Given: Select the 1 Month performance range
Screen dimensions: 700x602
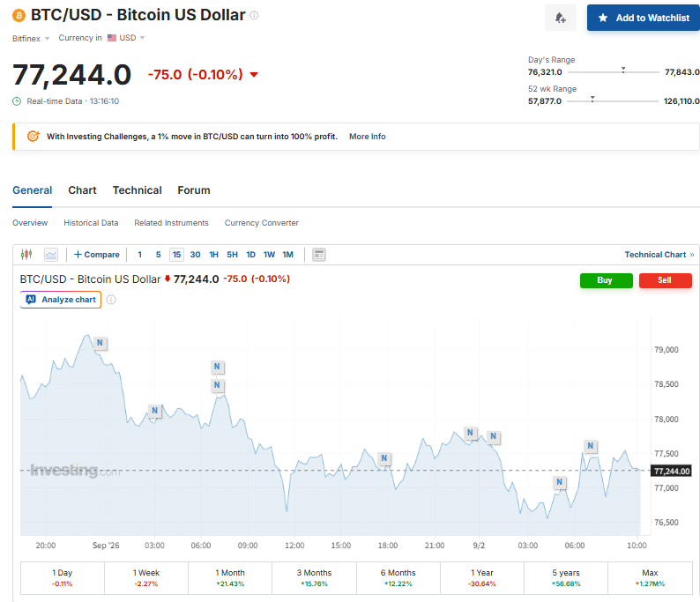Looking at the screenshot, I should click(x=230, y=578).
